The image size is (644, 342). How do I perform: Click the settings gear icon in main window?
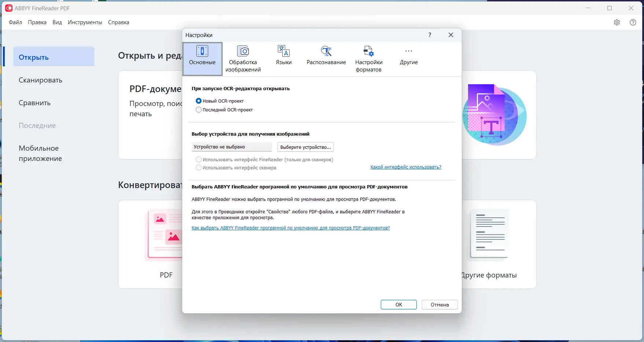(617, 22)
